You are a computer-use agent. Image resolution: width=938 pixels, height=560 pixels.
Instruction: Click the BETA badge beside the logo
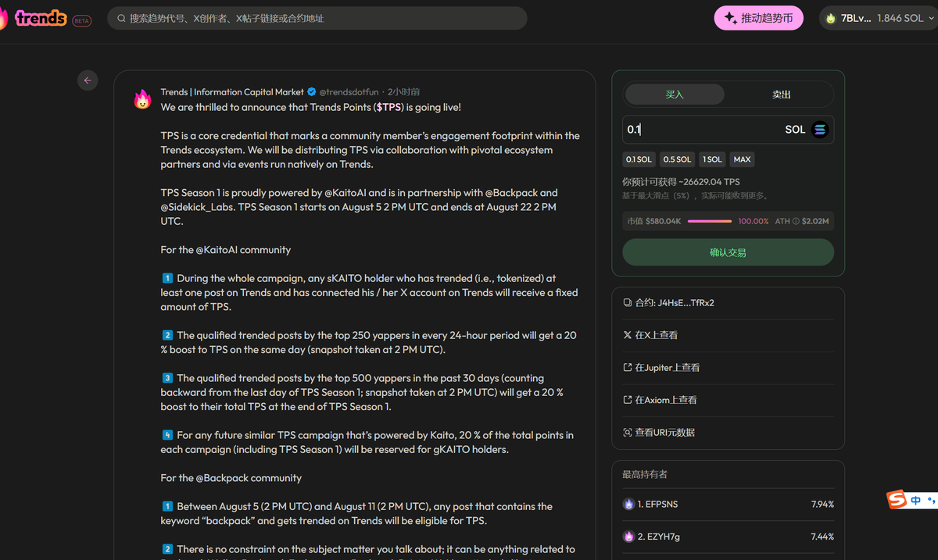(81, 21)
